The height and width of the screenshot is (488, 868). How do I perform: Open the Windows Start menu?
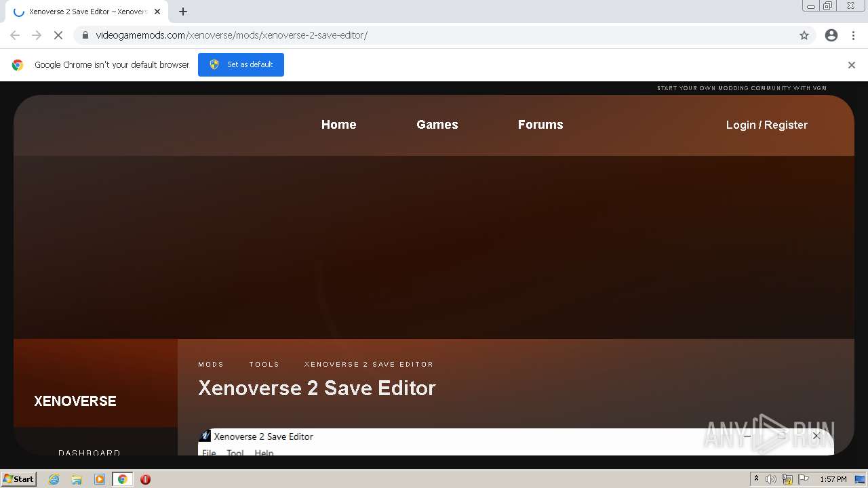19,479
